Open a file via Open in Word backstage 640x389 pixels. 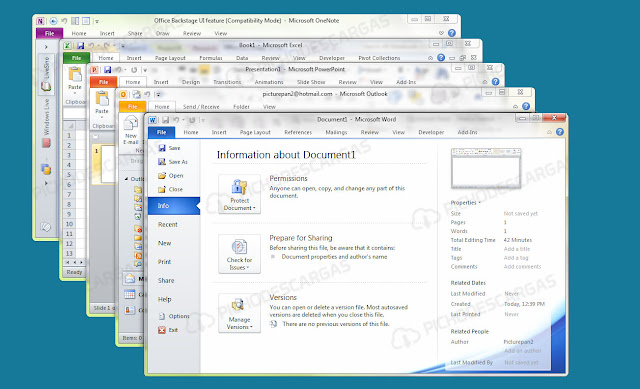click(171, 176)
